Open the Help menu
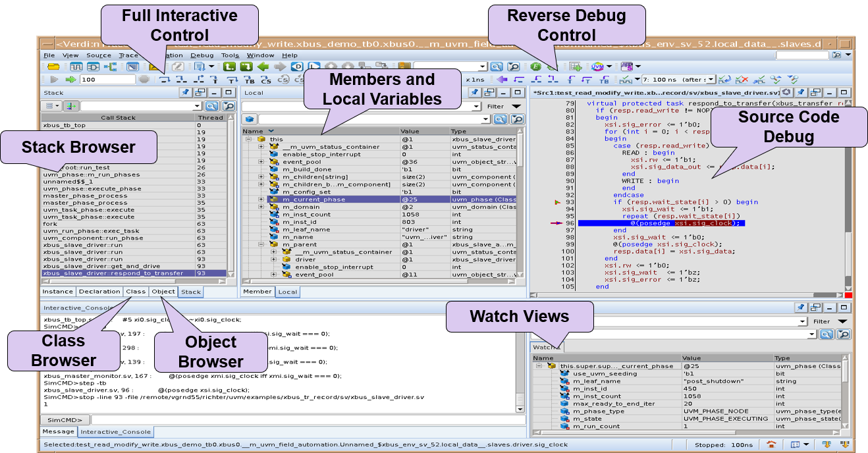The image size is (868, 453). point(290,55)
